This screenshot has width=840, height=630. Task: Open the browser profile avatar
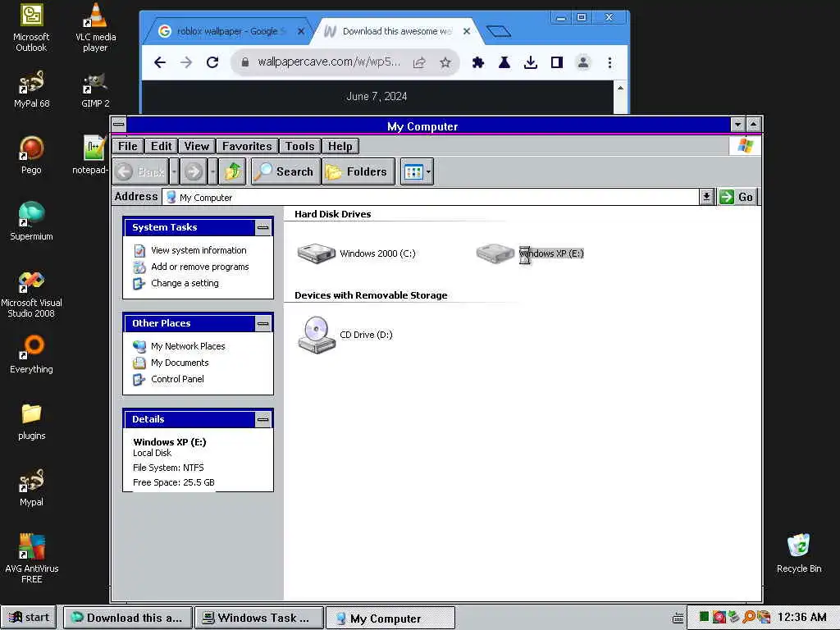pos(583,62)
